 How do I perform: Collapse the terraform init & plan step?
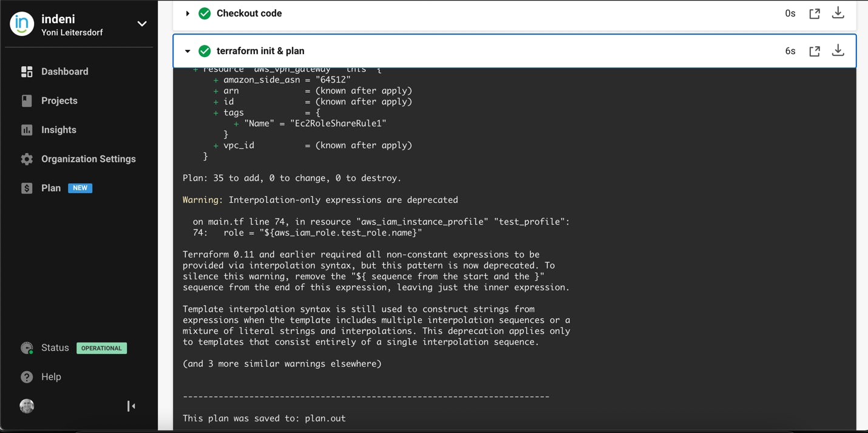188,50
